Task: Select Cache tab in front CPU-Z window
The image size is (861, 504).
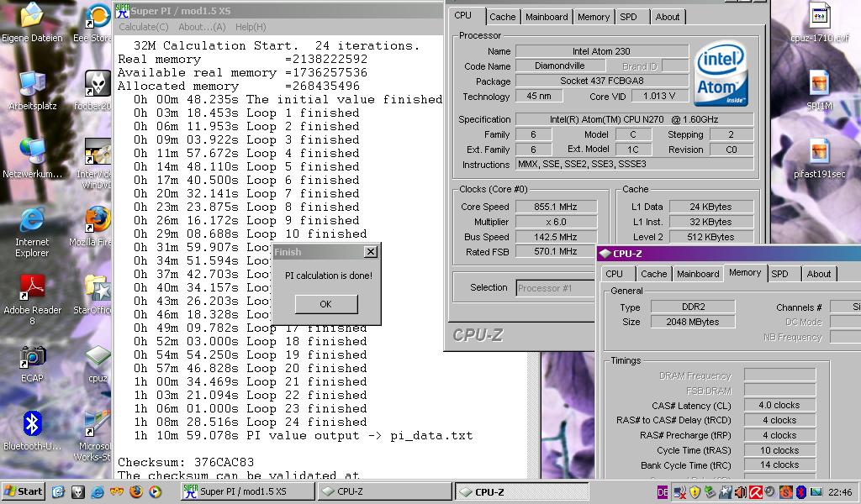Action: 653,274
